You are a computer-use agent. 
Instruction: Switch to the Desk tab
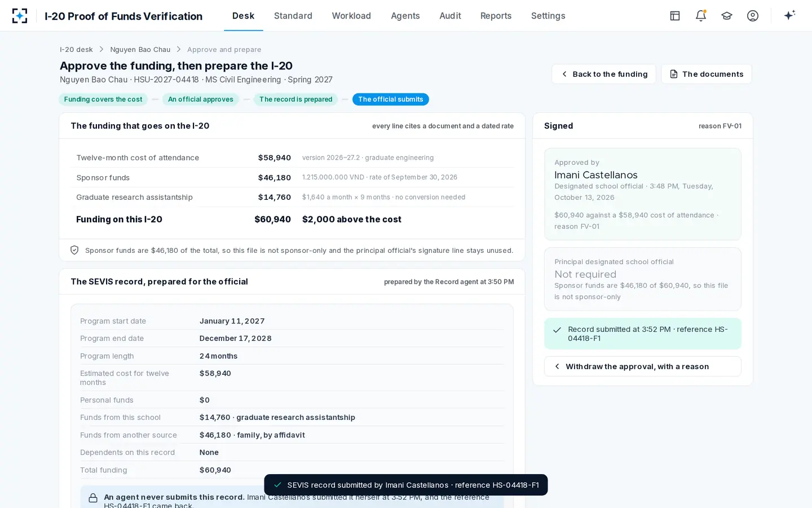244,16
